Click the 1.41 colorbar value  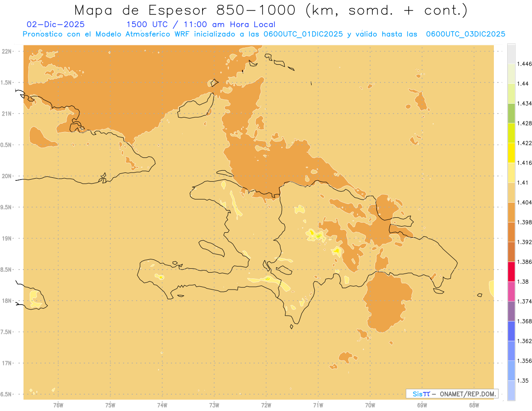(x=523, y=182)
